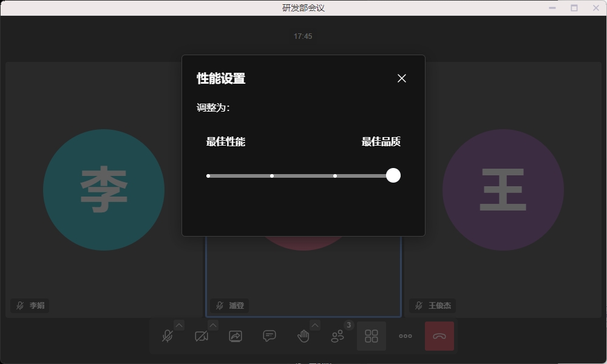Open the meeting chat panel
Image resolution: width=607 pixels, height=364 pixels.
coord(270,336)
